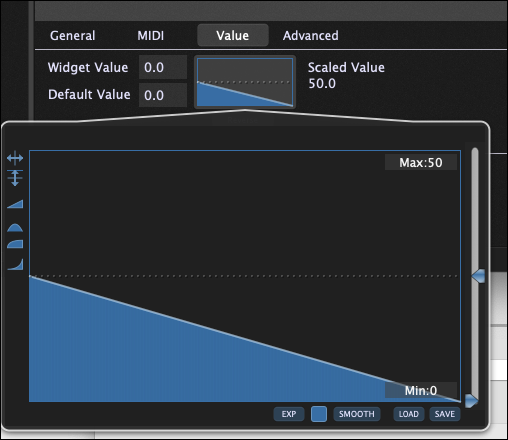
Task: Select the linear ramp curve preset
Action: click(15, 204)
